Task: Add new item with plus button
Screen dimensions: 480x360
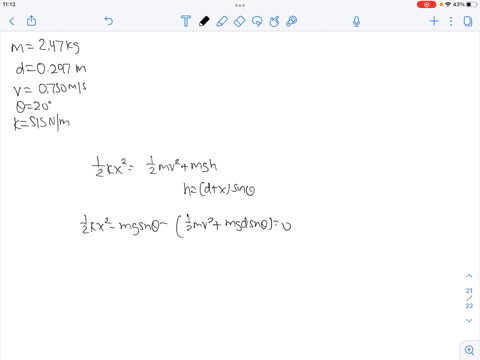Action: (434, 22)
